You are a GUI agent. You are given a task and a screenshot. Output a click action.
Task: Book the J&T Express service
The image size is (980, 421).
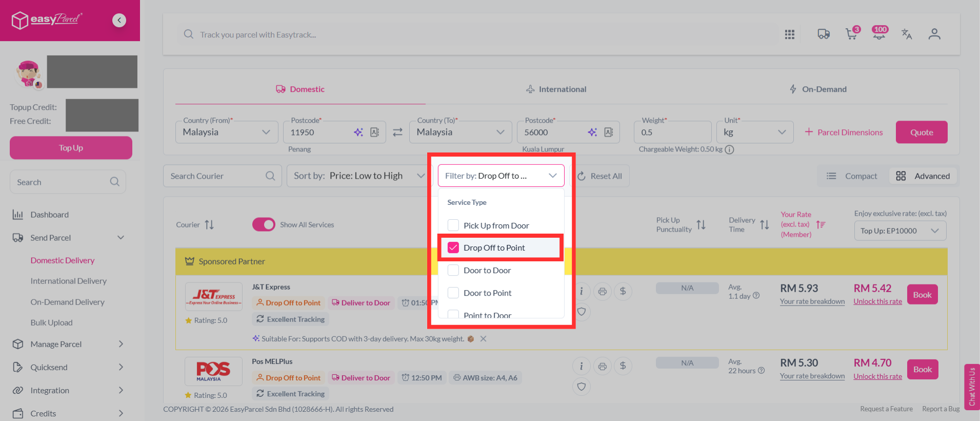(x=922, y=295)
